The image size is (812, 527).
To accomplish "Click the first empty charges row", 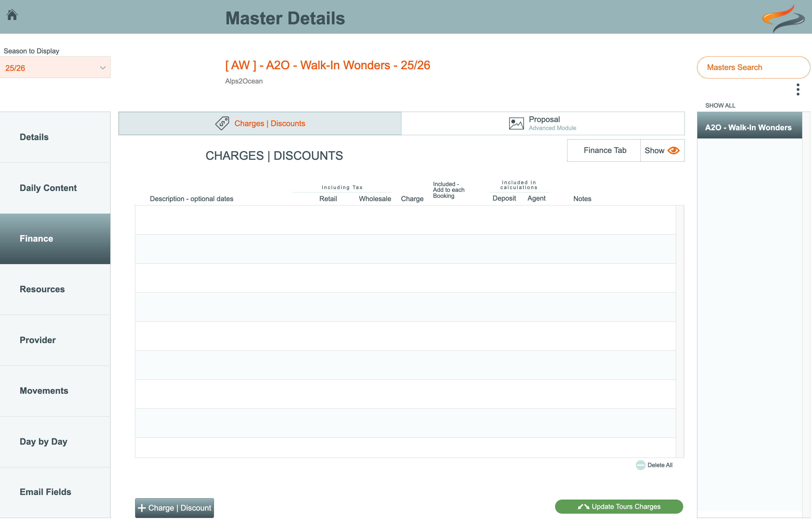I will (405, 220).
